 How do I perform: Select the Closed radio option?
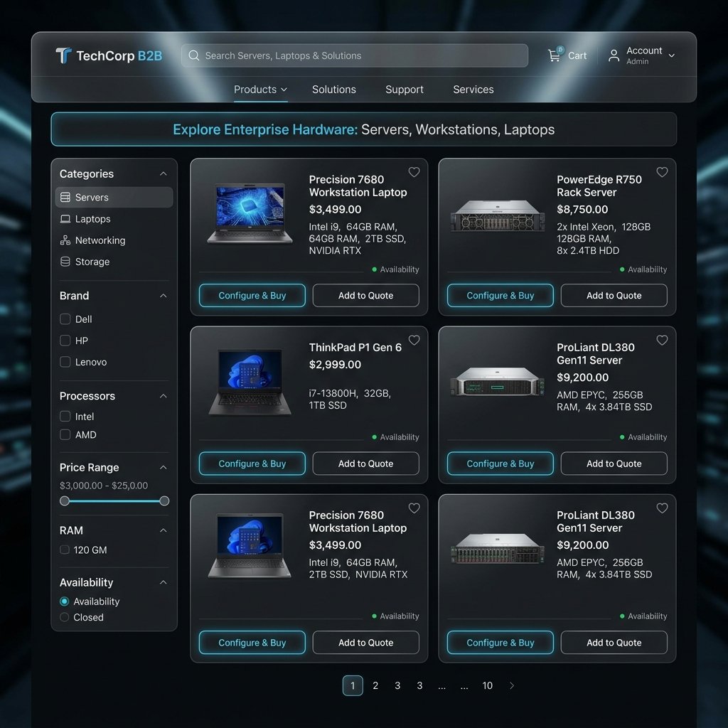tap(65, 617)
